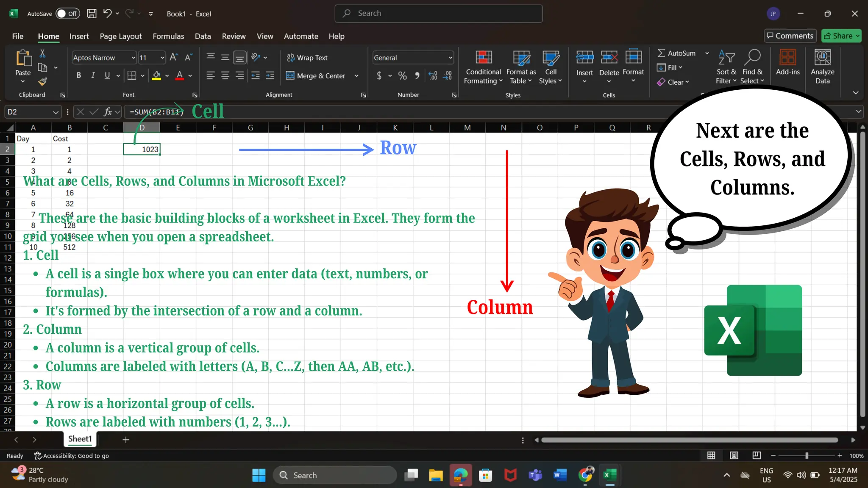Screen dimensions: 868x488
Task: Switch to the Data tab
Action: [x=203, y=36]
